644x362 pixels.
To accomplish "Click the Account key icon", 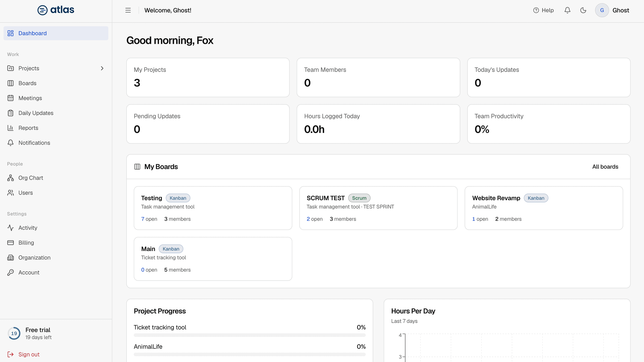I will pos(10,272).
